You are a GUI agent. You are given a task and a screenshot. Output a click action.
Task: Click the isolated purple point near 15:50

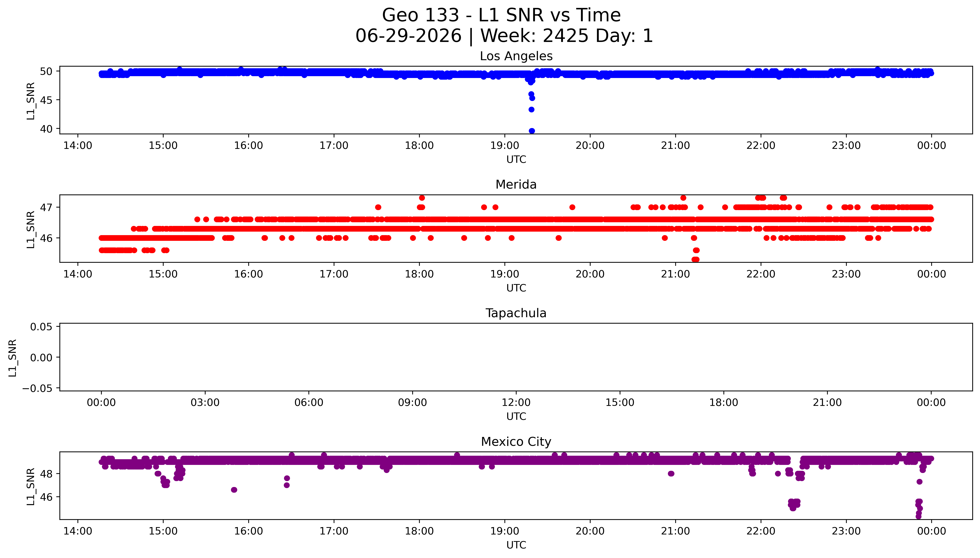click(234, 490)
